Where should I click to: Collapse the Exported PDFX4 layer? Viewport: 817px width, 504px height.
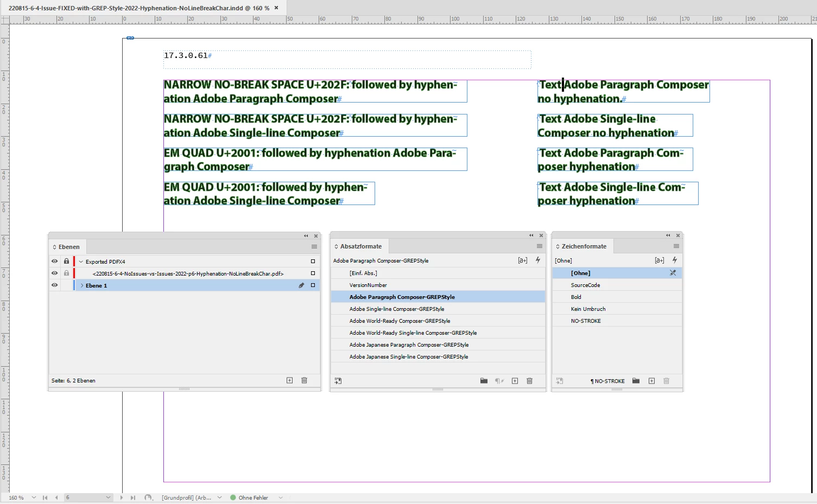pos(81,261)
